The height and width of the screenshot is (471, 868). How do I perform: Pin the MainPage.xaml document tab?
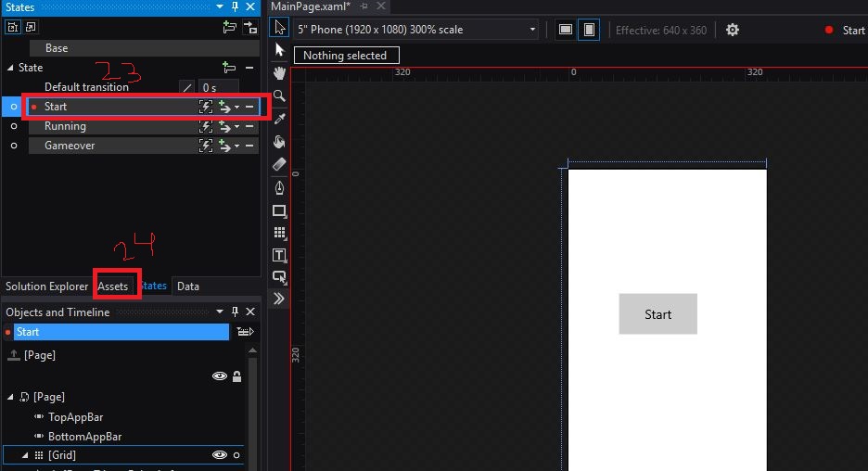pos(364,6)
